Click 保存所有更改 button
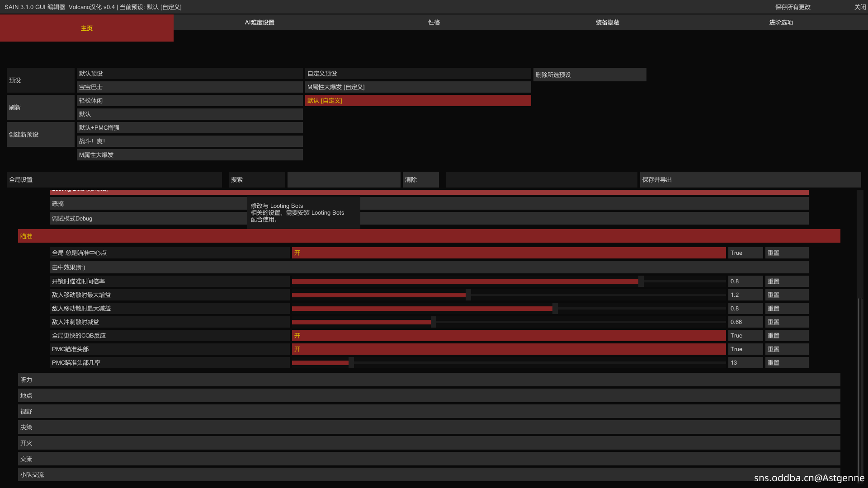The width and height of the screenshot is (868, 488). coord(793,7)
